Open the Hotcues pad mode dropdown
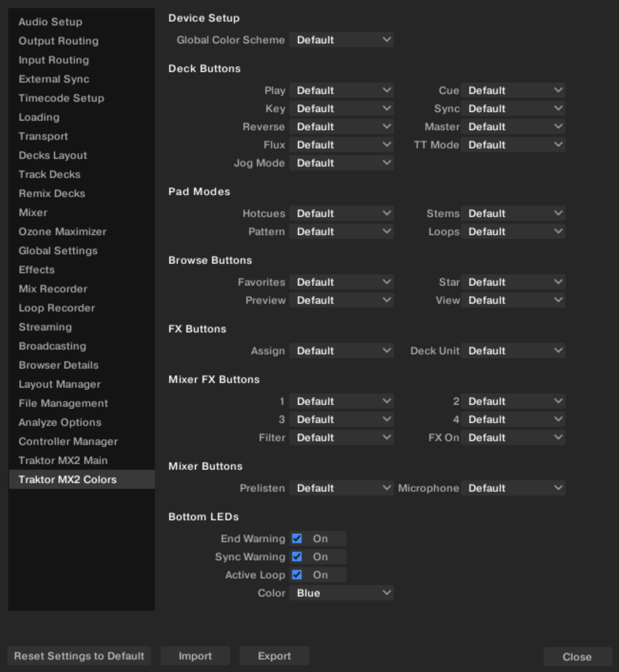Screen dimensions: 619x672 pyautogui.click(x=342, y=214)
